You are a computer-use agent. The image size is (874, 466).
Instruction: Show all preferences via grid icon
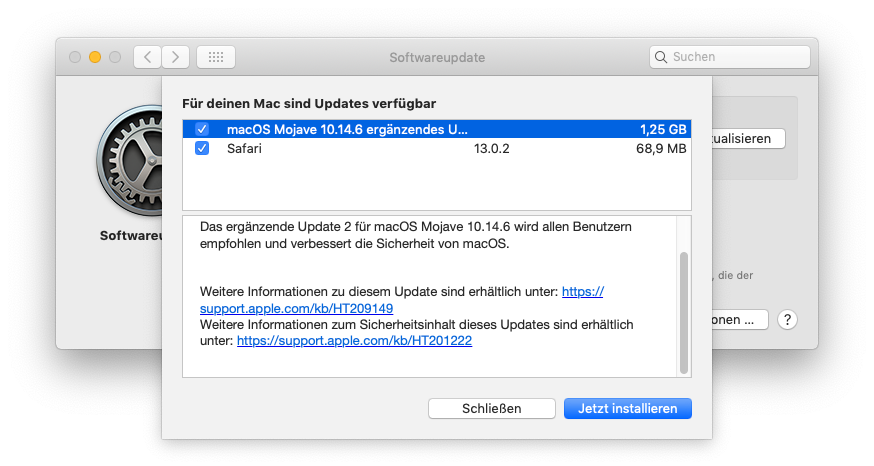[215, 57]
